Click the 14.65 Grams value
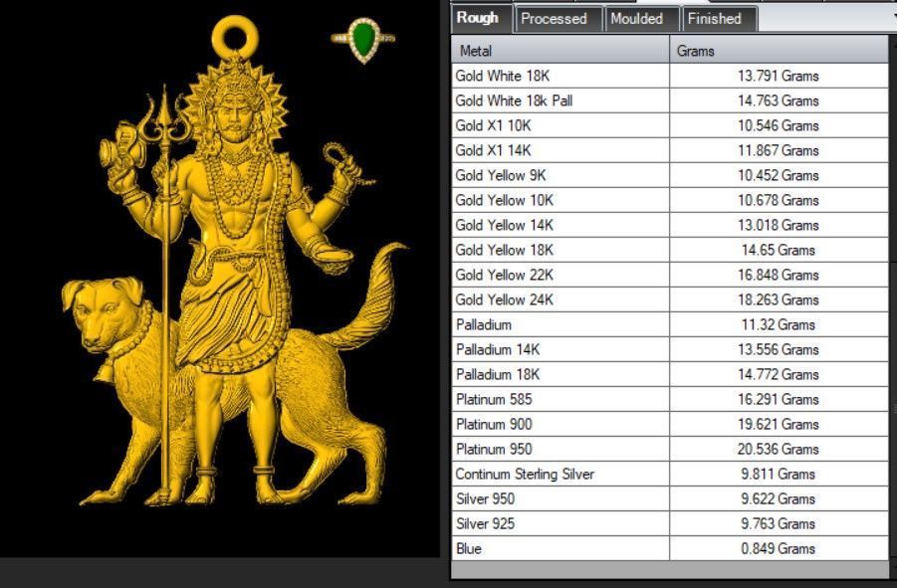This screenshot has height=588, width=897. 778,250
